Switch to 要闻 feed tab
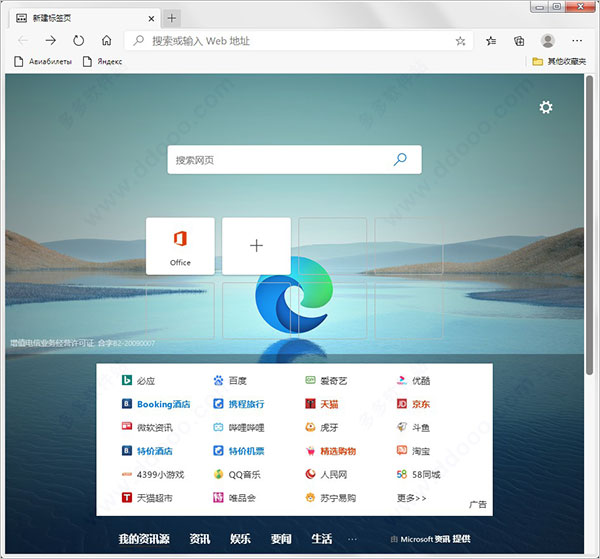The image size is (600, 559). click(x=281, y=539)
